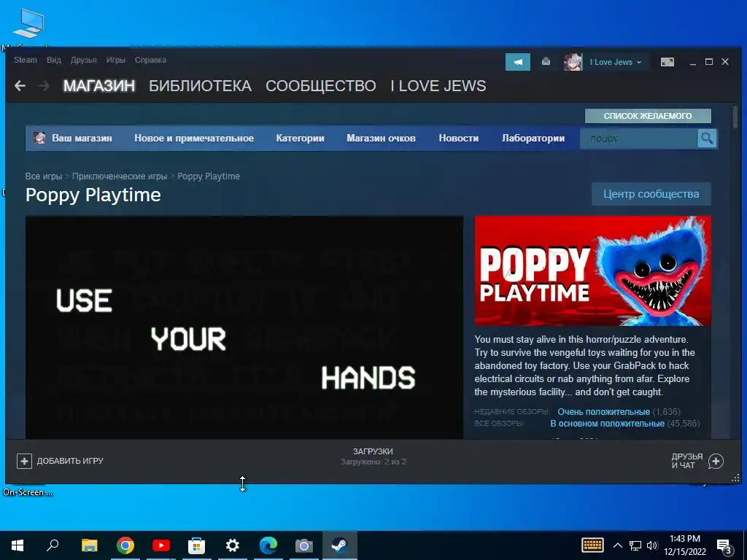The width and height of the screenshot is (747, 560).
Task: Open the Friends chat bubble icon
Action: click(716, 461)
